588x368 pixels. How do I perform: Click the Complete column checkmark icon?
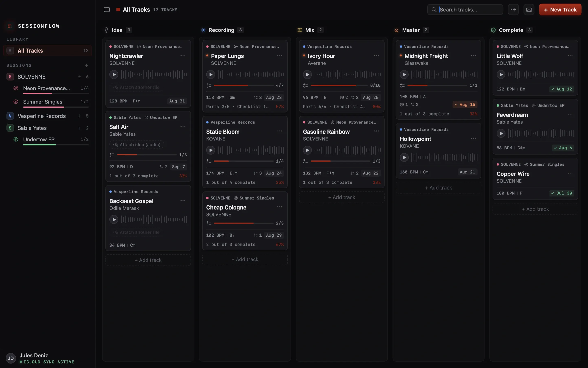click(x=493, y=30)
